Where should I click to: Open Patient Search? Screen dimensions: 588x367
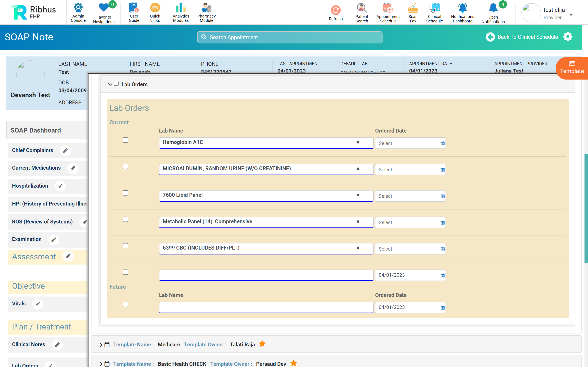point(362,12)
